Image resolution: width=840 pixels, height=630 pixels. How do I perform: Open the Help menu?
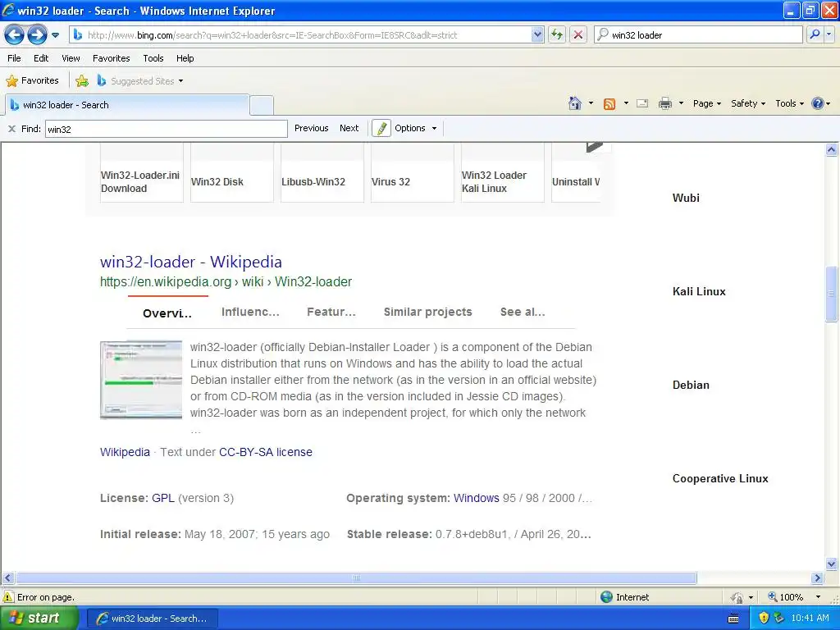[185, 58]
